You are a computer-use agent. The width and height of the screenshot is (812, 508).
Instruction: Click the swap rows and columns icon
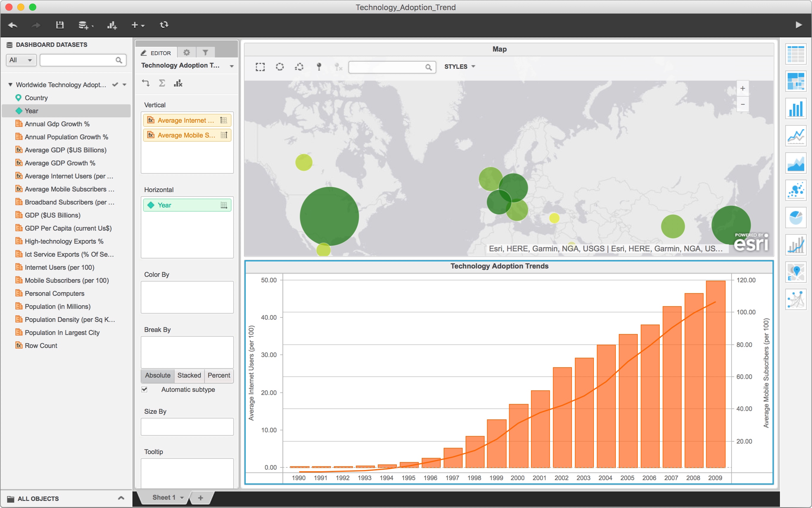[146, 83]
